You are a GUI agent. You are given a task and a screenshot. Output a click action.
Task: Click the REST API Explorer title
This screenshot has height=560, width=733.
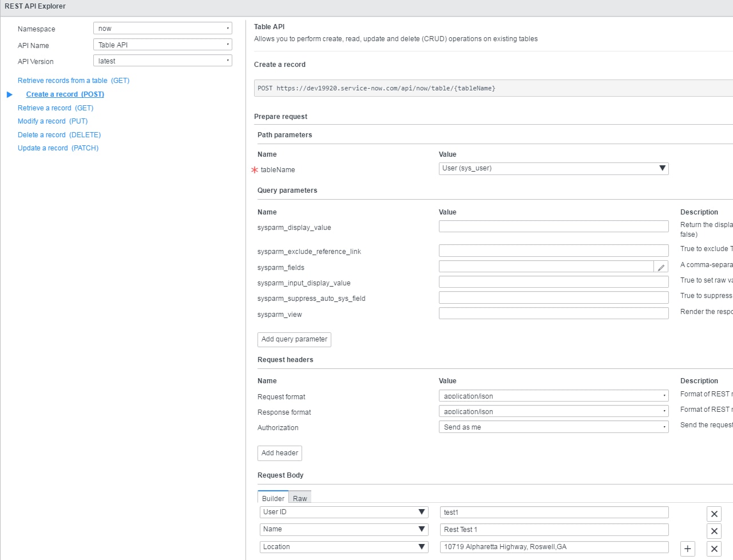(35, 6)
